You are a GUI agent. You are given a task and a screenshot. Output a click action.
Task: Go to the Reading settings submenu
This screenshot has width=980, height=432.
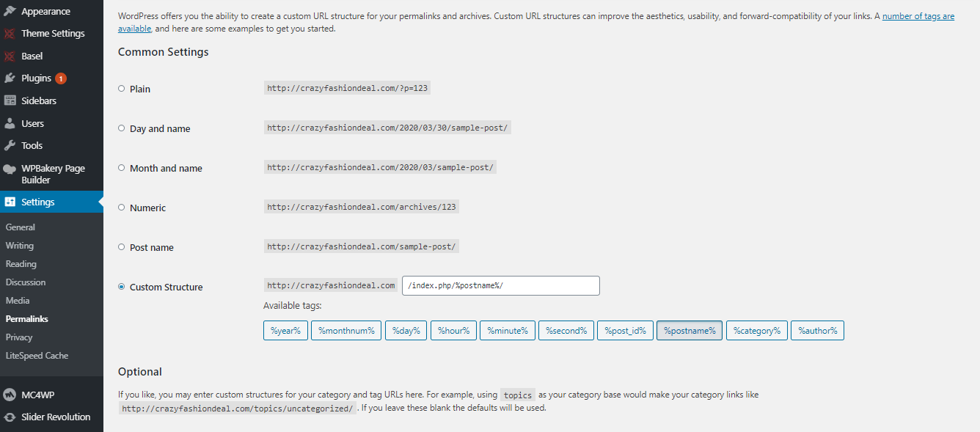(x=21, y=264)
